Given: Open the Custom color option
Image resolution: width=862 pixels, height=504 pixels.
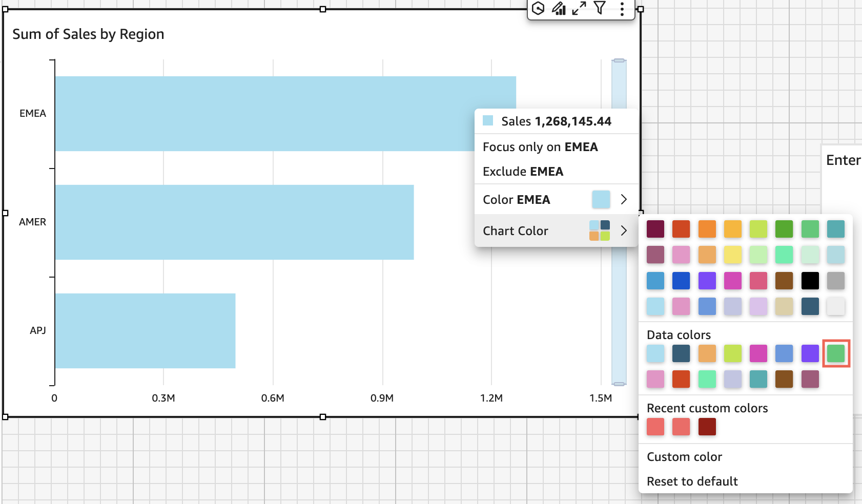Looking at the screenshot, I should (684, 457).
